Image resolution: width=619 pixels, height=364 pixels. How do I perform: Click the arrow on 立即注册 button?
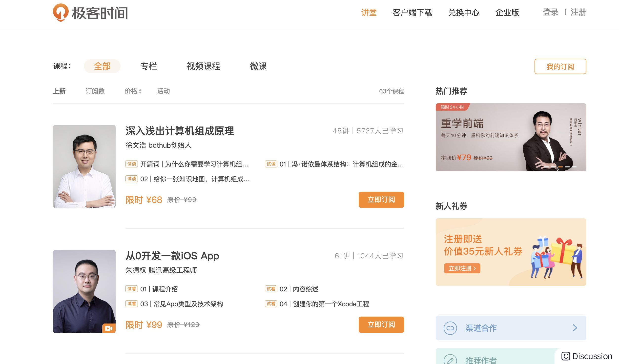click(x=475, y=268)
